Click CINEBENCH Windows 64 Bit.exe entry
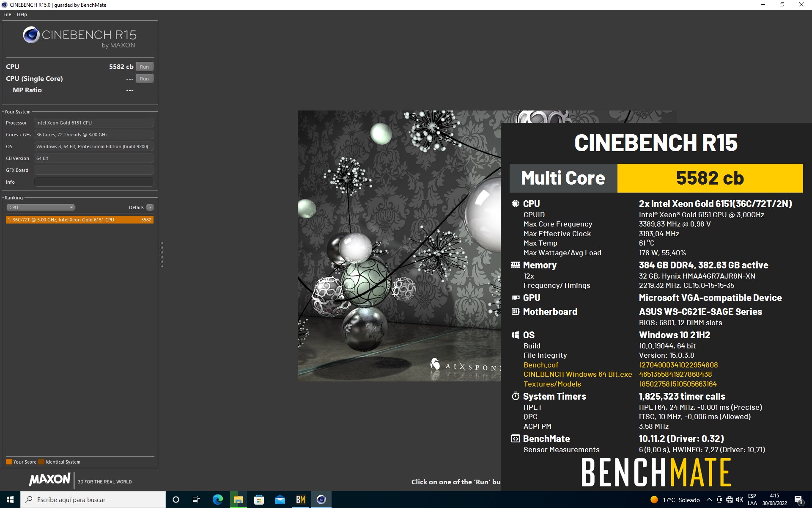 578,374
